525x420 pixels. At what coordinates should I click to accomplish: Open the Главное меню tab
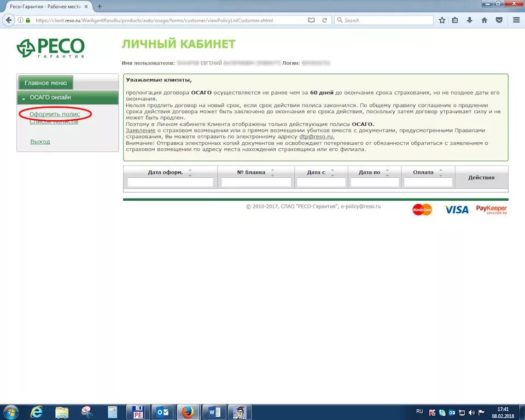pos(45,83)
